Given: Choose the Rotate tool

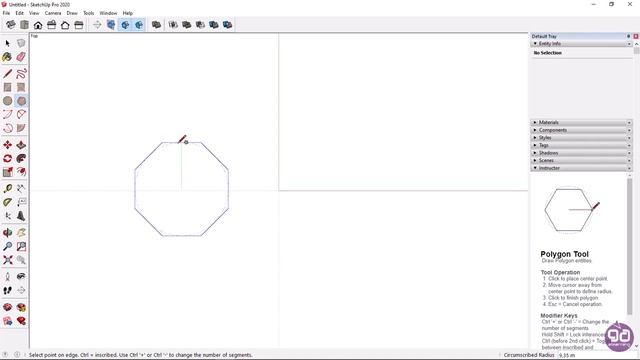Looking at the screenshot, I should 7,158.
